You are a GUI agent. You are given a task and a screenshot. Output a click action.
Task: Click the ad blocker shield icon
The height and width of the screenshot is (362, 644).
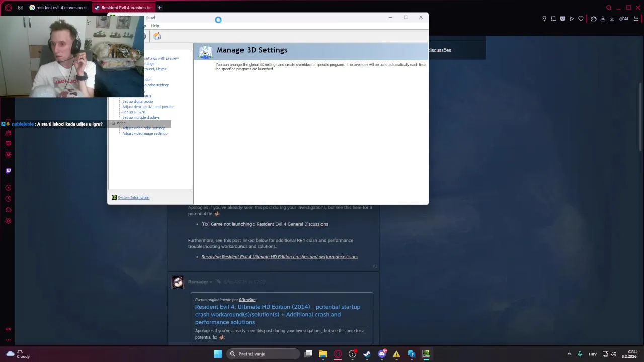point(562,19)
